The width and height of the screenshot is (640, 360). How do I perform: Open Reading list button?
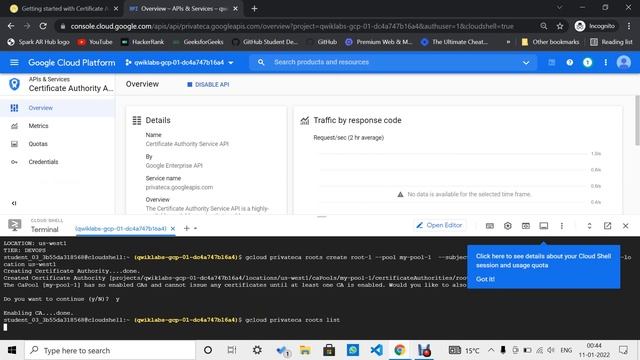(611, 42)
